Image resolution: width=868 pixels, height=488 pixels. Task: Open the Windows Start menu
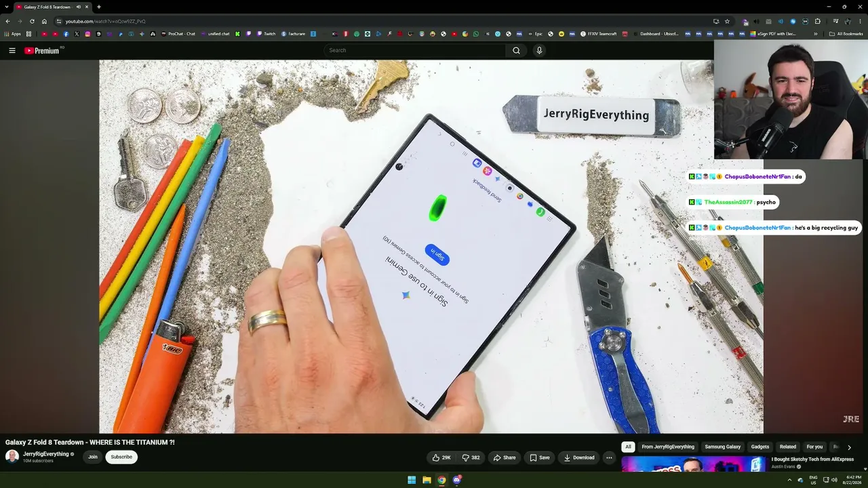(412, 480)
